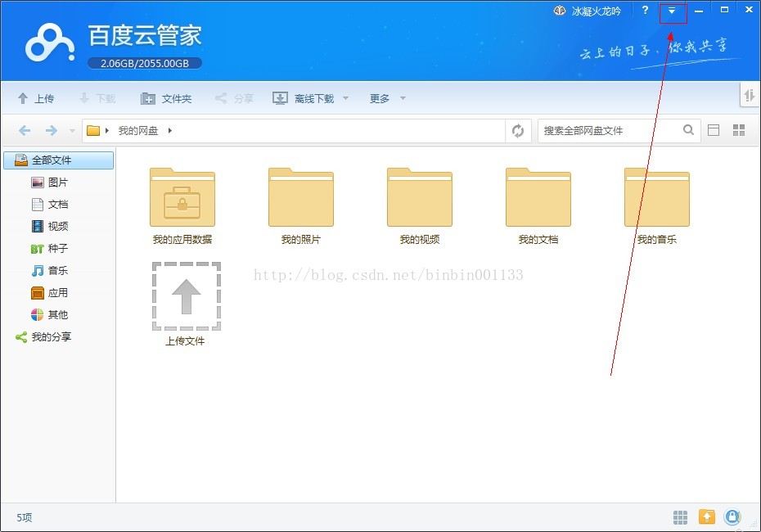Select 全部文件 in the sidebar
This screenshot has height=532, width=761.
[59, 160]
